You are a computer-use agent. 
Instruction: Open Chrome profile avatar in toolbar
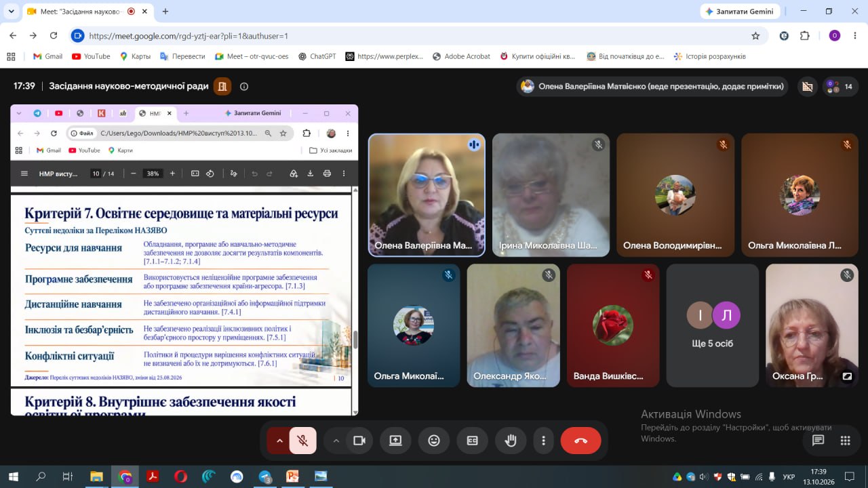(x=835, y=36)
